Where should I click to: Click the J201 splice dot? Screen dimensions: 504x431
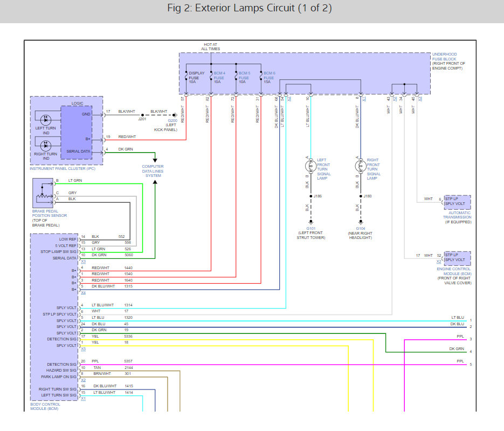coord(142,115)
